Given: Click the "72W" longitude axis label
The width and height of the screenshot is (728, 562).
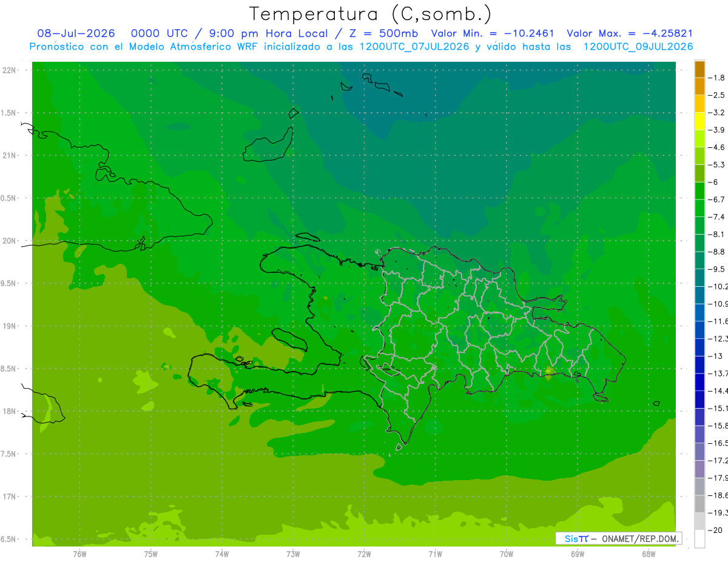Looking at the screenshot, I should pos(364,554).
